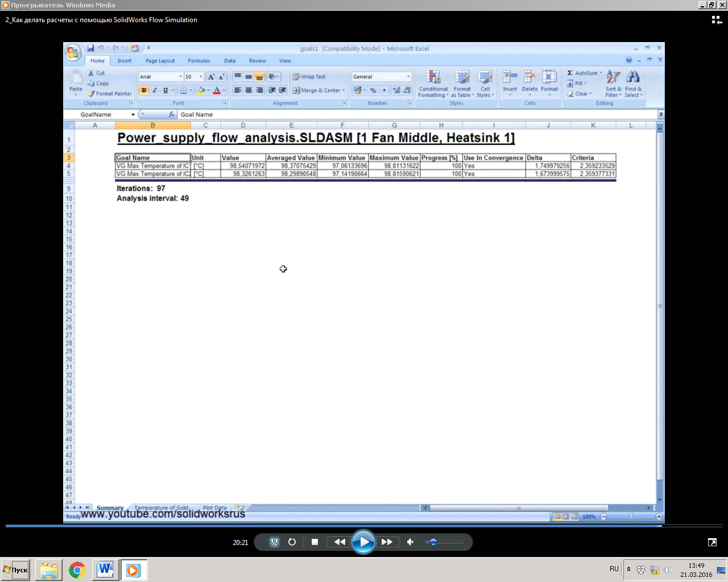Open the Merge & Center dropdown arrow
The height and width of the screenshot is (582, 728).
pos(344,90)
